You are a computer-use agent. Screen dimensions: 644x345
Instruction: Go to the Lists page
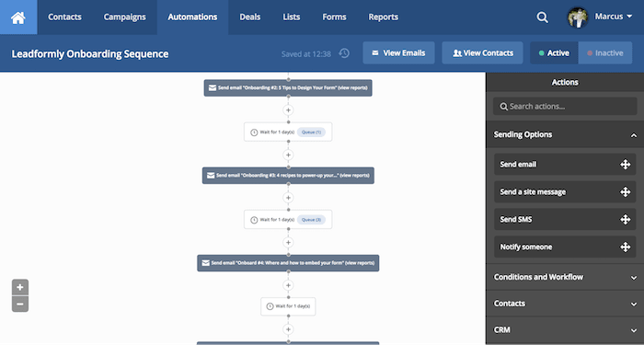[x=292, y=17]
